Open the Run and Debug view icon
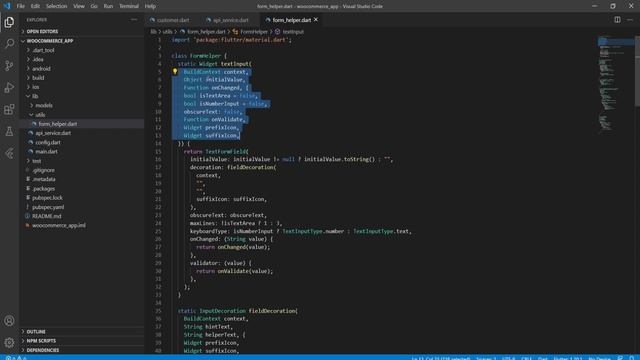Image resolution: width=640 pixels, height=360 pixels. 9,87
